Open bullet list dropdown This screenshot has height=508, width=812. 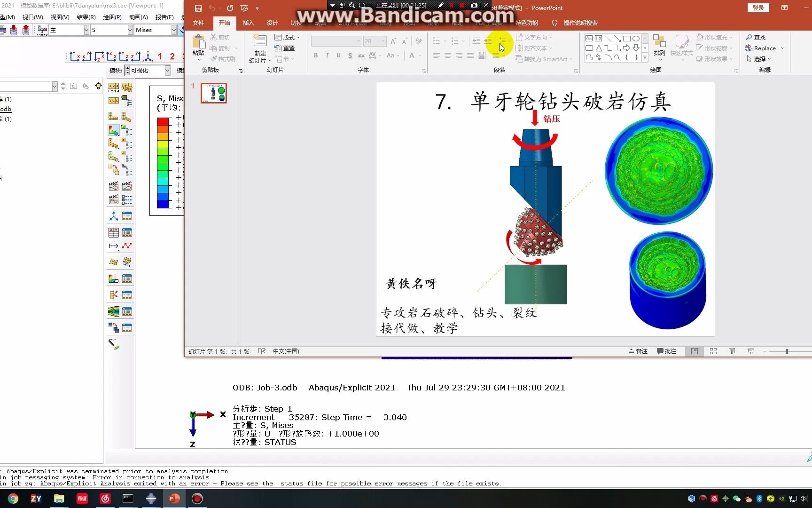pos(445,41)
